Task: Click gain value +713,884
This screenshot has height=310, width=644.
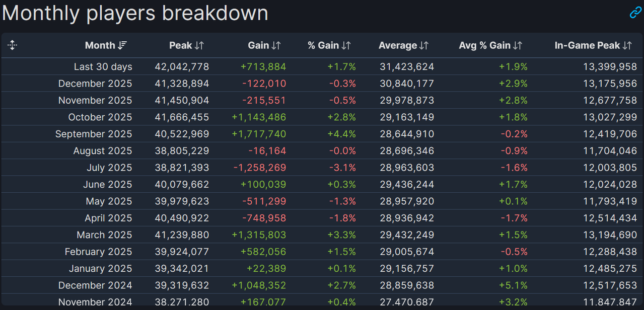Action: tap(263, 66)
